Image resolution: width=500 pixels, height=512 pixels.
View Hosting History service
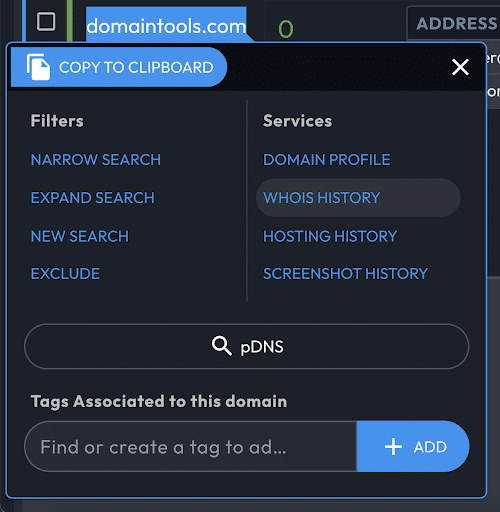point(330,236)
